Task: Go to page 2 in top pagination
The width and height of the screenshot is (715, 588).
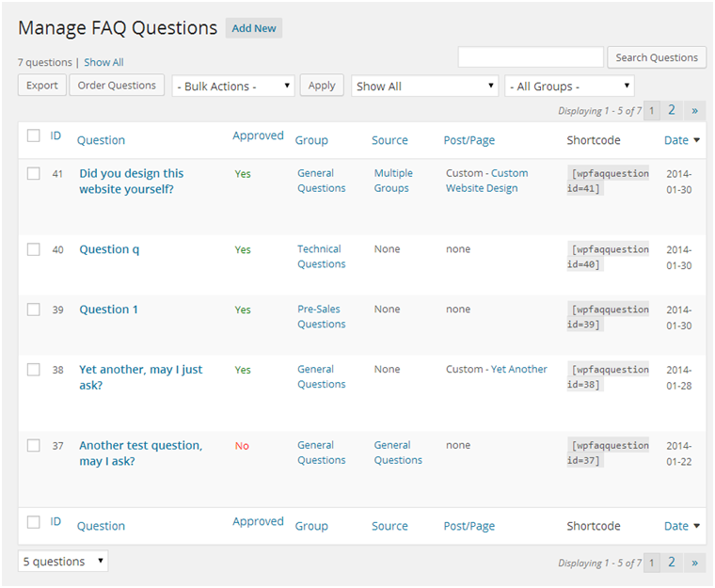Action: (671, 110)
